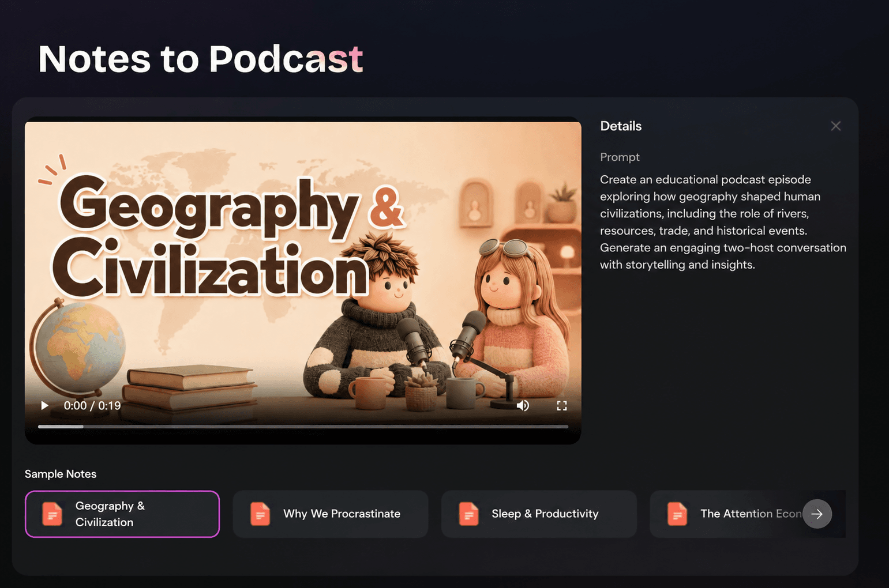Screen dimensions: 889x588
Task: Mute the video with the speaker icon
Action: (x=523, y=405)
